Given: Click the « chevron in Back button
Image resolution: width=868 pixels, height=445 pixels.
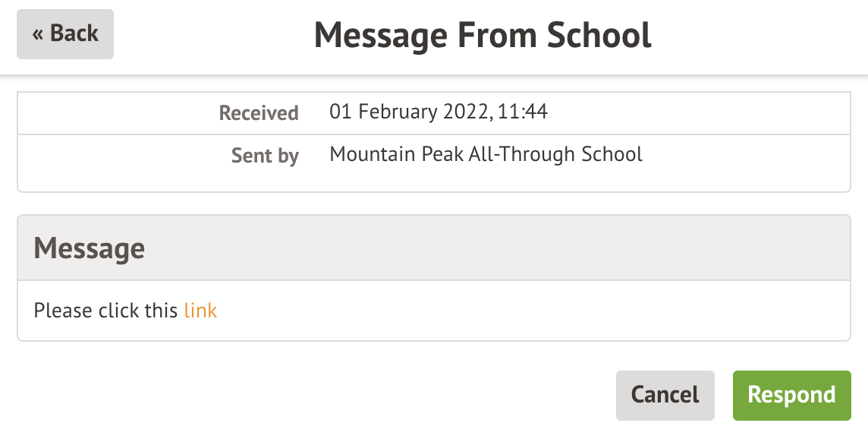Looking at the screenshot, I should coord(38,34).
